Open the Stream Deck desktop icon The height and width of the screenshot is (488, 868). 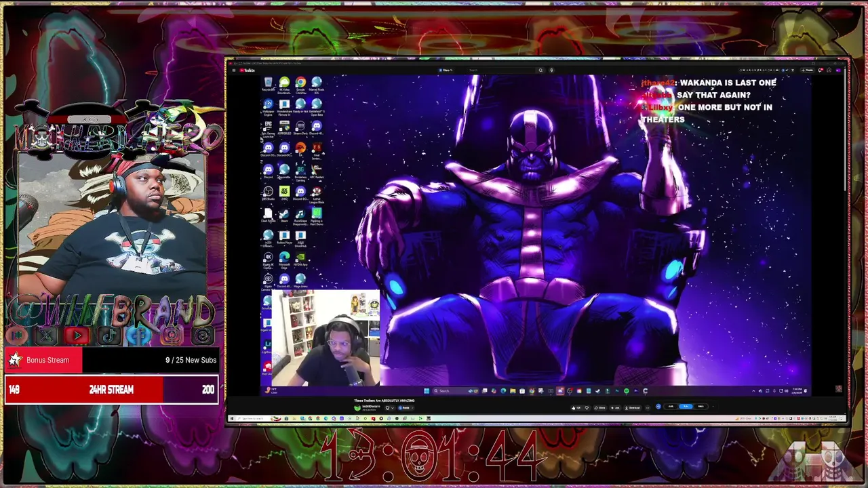pyautogui.click(x=300, y=129)
